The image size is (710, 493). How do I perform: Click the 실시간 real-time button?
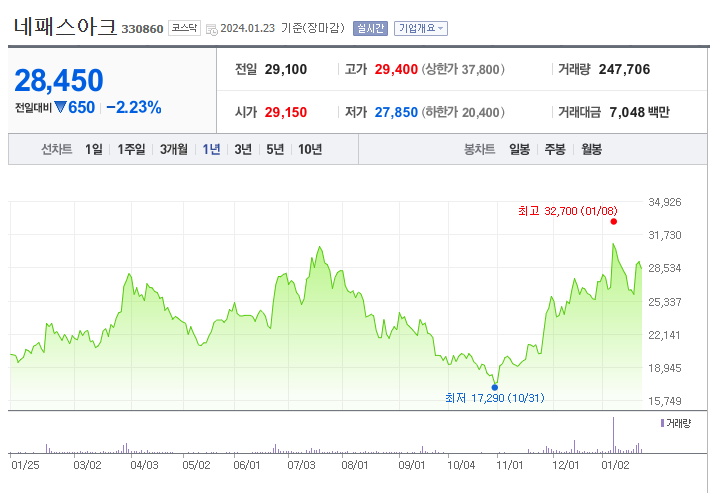[370, 28]
